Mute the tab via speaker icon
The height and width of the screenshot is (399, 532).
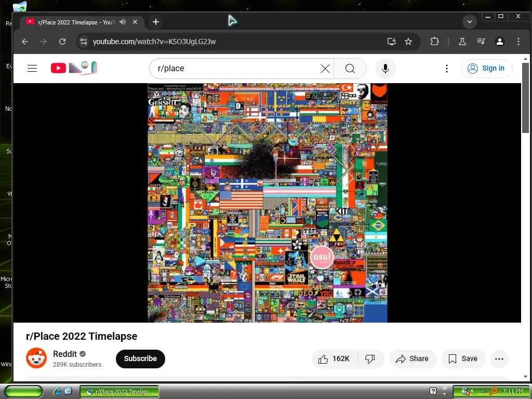click(x=123, y=22)
